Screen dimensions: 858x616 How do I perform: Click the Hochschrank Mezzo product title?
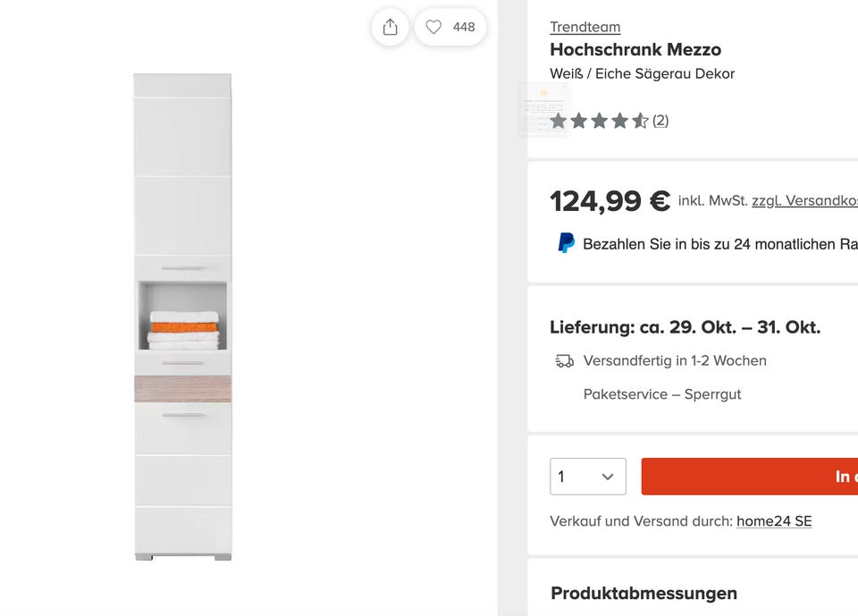[x=635, y=50]
